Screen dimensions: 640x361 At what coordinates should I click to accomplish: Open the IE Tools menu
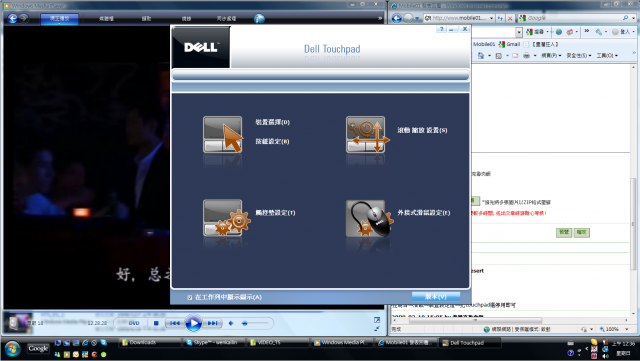[x=607, y=56]
